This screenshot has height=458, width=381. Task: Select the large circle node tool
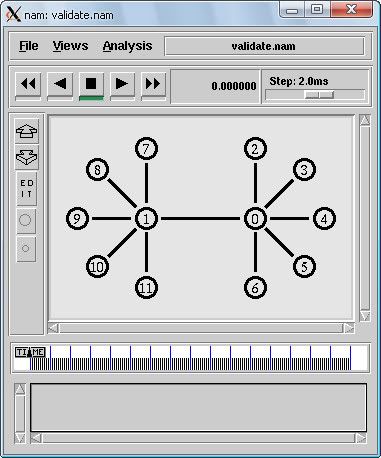click(x=25, y=220)
